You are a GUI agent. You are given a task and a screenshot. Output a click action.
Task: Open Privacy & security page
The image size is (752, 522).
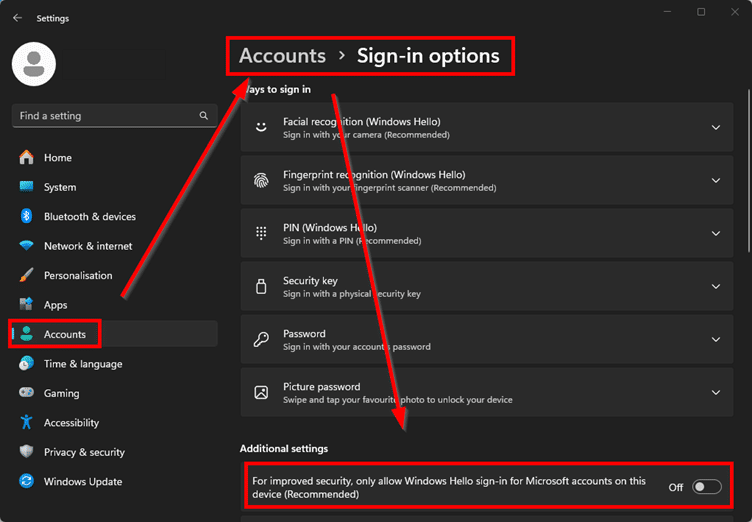[x=115, y=451]
